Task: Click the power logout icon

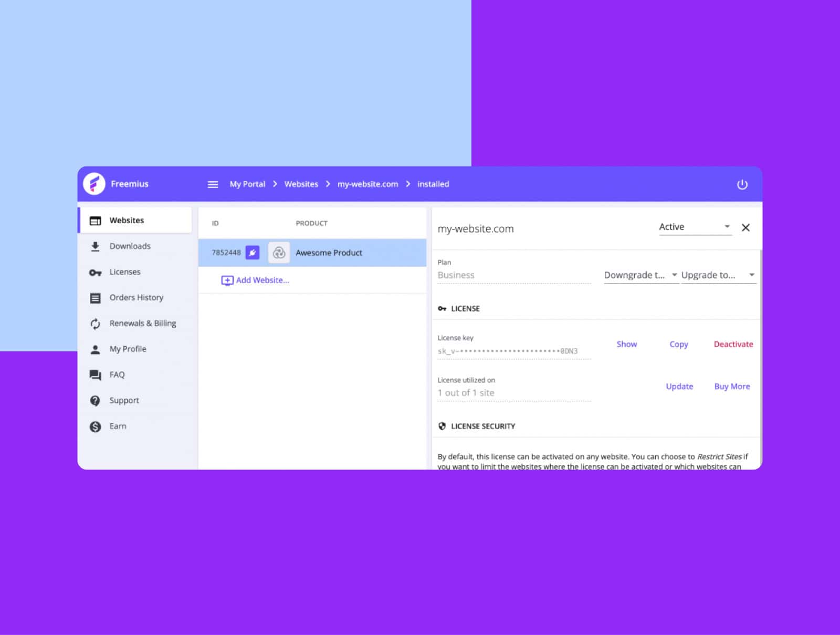Action: (x=742, y=184)
